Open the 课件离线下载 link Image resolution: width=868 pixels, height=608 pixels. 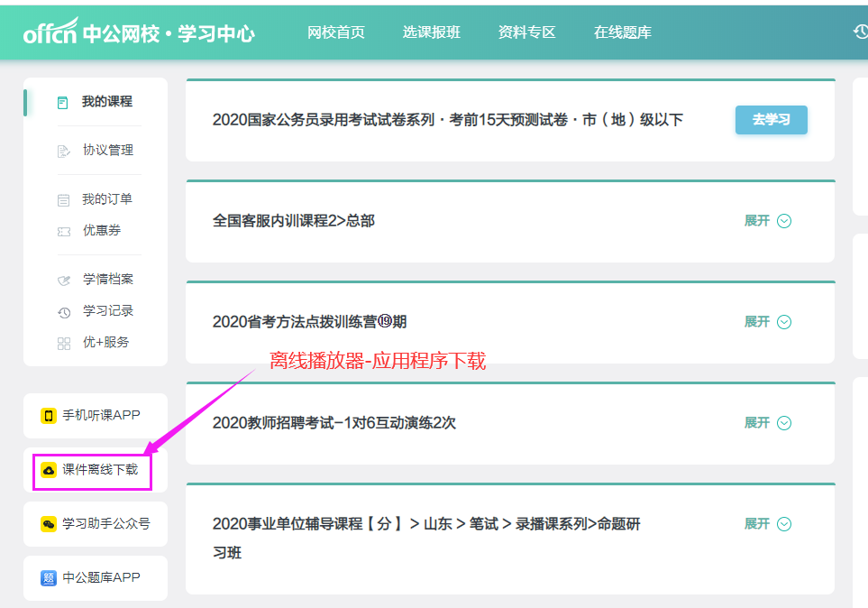coord(99,470)
